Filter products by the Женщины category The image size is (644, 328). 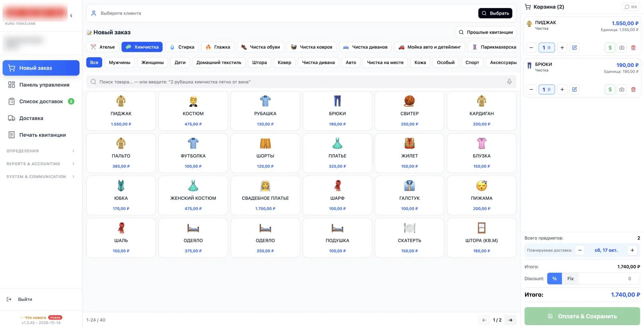point(153,62)
